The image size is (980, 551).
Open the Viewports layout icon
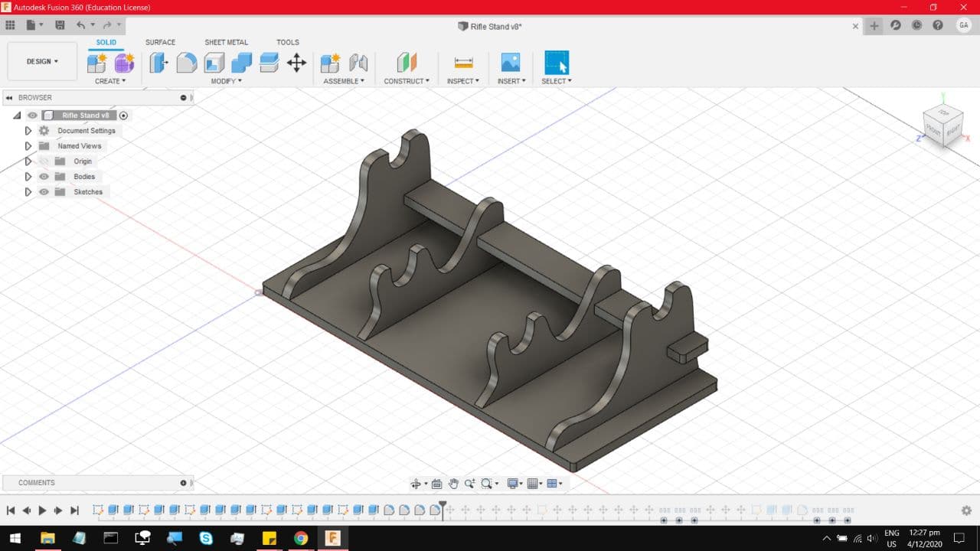pos(553,484)
